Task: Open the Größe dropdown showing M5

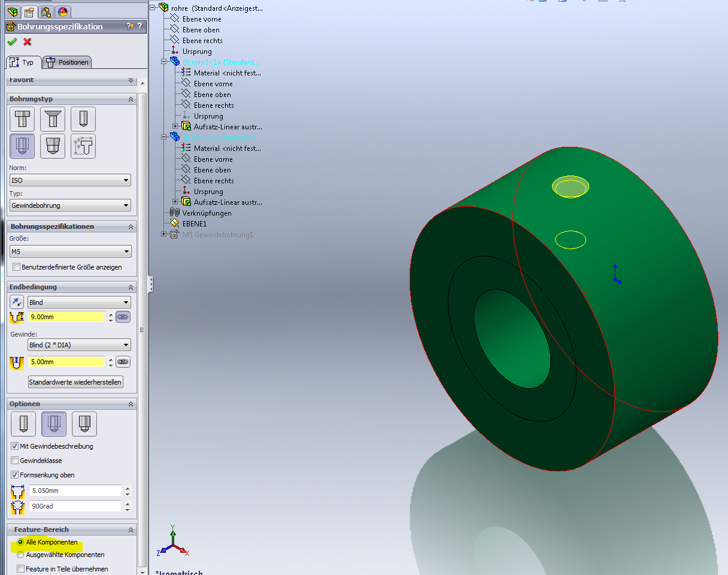Action: 71,252
